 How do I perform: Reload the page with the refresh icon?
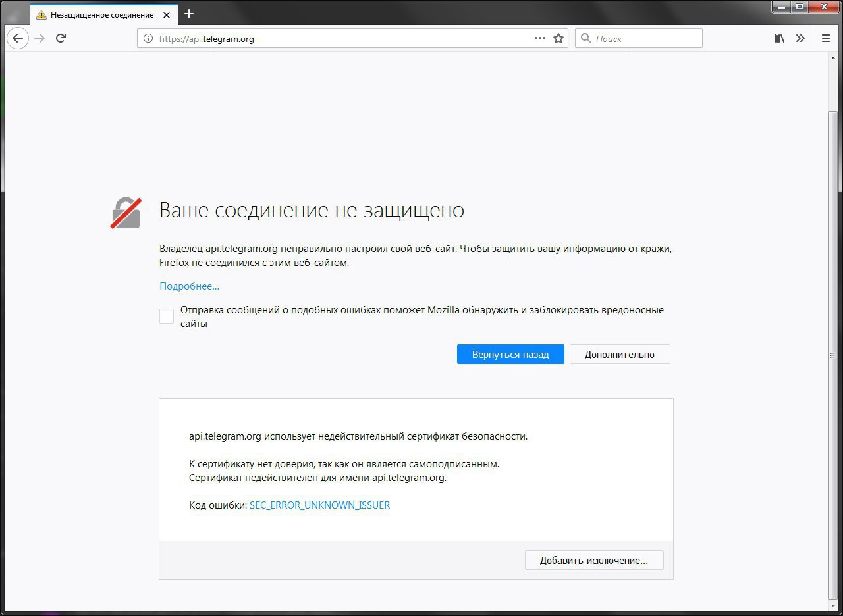pos(61,38)
